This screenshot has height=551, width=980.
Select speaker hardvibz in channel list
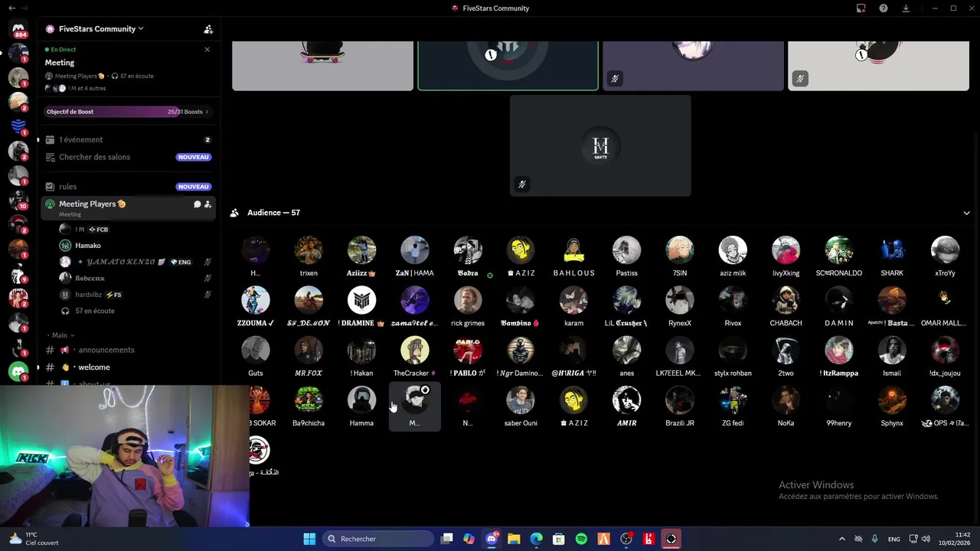pyautogui.click(x=136, y=295)
